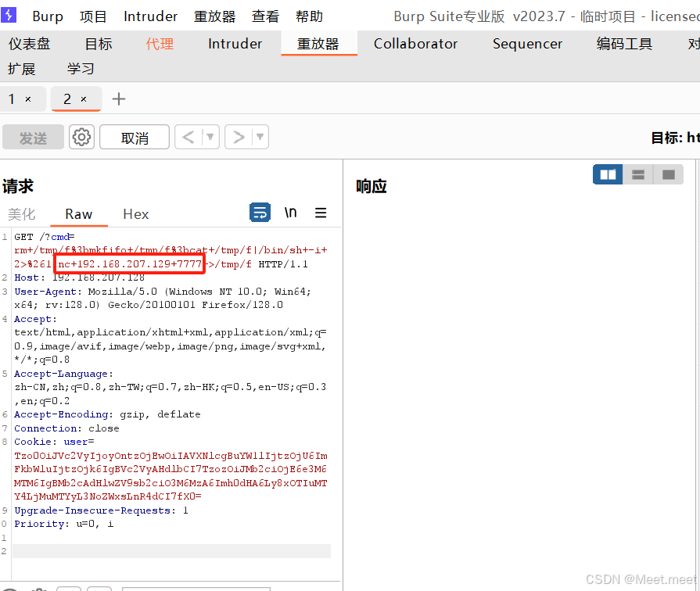
Task: Open the Intruder menu in menu bar
Action: click(x=150, y=16)
